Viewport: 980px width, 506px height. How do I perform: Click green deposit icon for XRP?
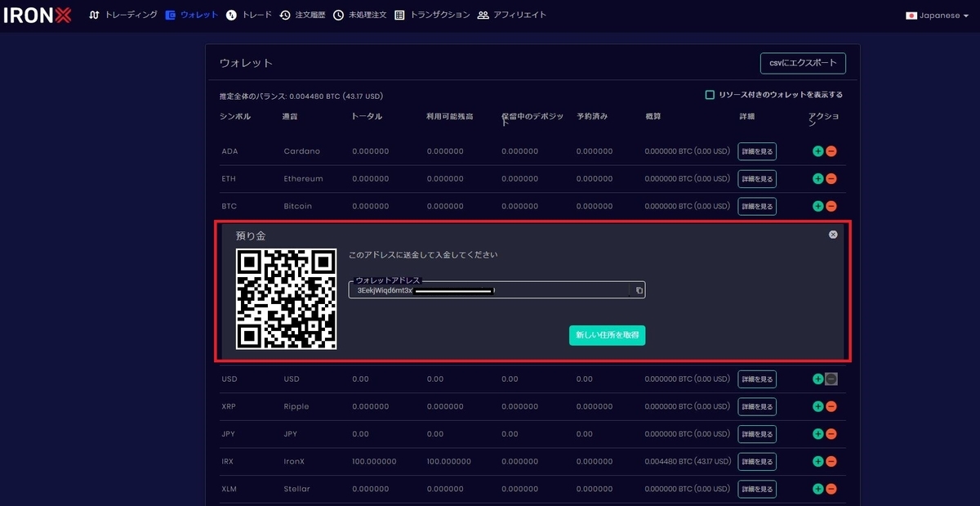[x=817, y=406]
